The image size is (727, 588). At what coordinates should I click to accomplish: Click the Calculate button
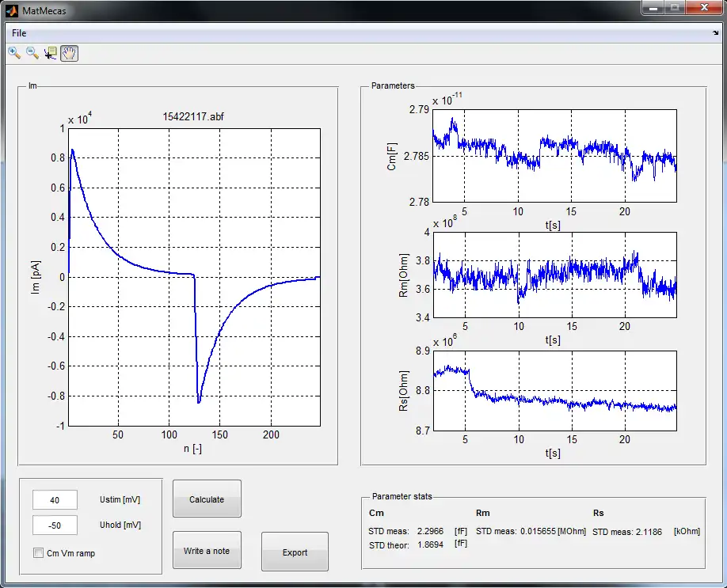(x=207, y=499)
